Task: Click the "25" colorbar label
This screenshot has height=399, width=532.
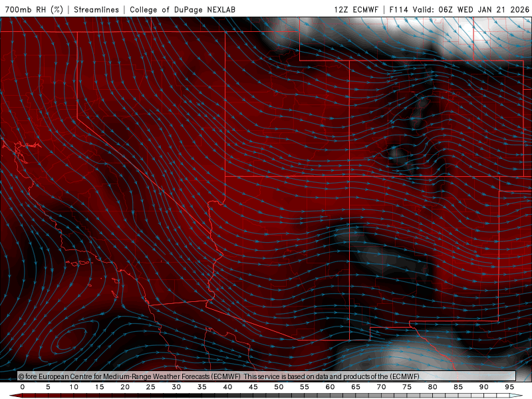Action: tap(151, 387)
